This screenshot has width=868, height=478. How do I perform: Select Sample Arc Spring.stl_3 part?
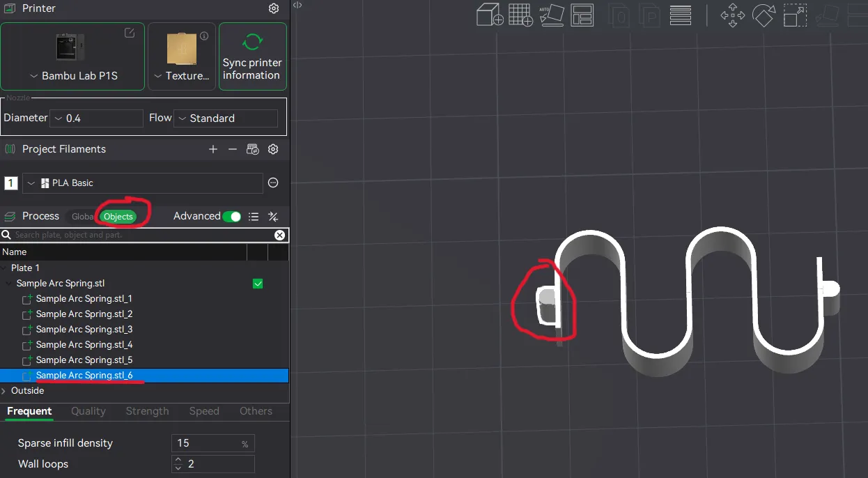[x=84, y=330]
